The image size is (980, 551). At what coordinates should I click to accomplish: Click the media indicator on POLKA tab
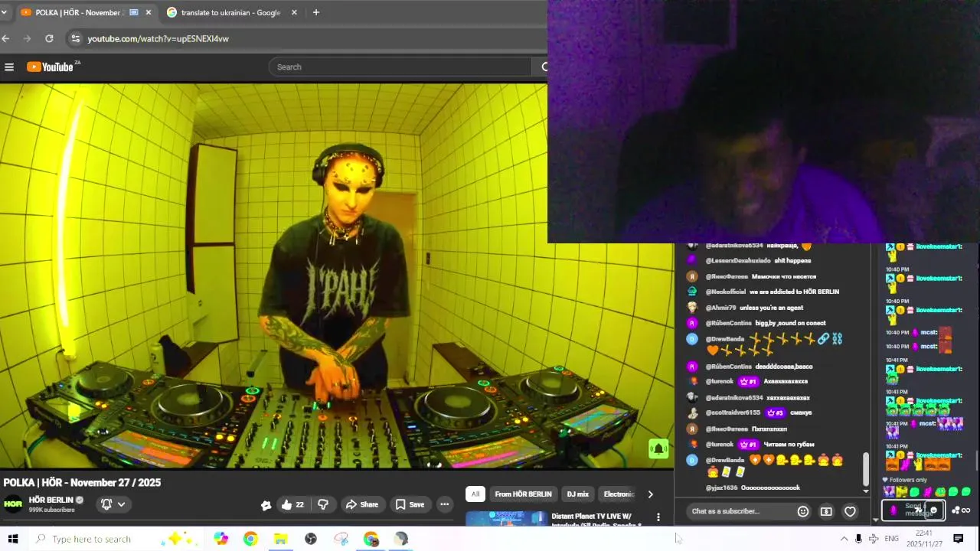pyautogui.click(x=134, y=12)
